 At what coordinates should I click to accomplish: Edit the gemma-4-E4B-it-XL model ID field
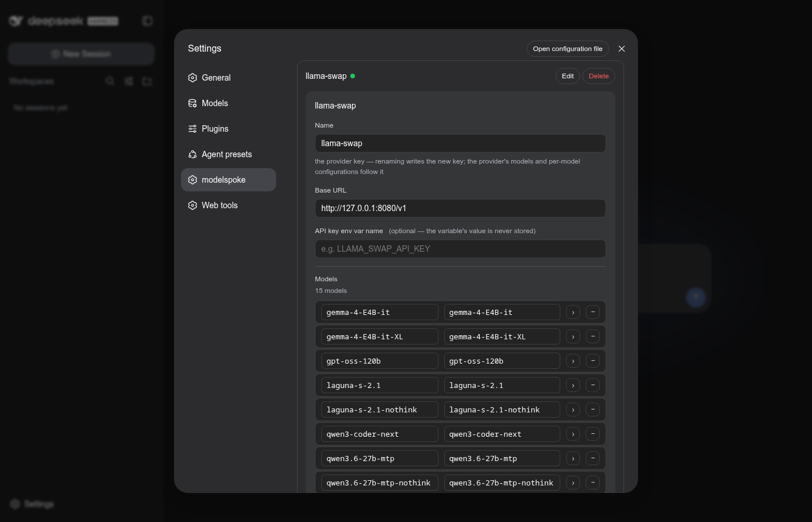point(380,336)
